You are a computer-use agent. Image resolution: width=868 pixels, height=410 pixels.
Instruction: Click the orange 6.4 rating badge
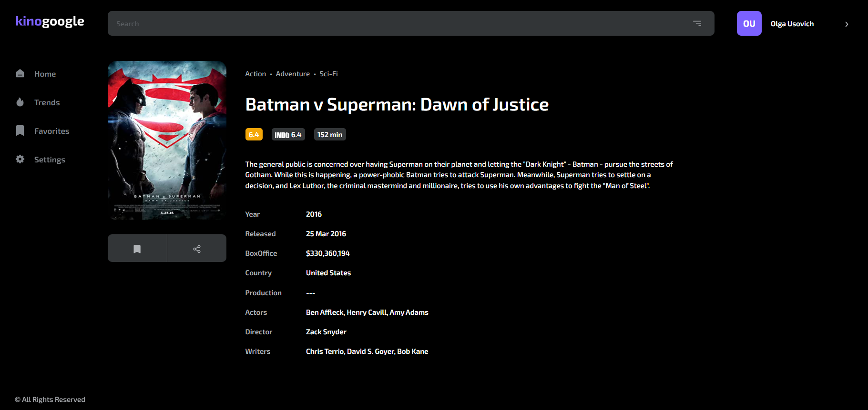click(254, 135)
